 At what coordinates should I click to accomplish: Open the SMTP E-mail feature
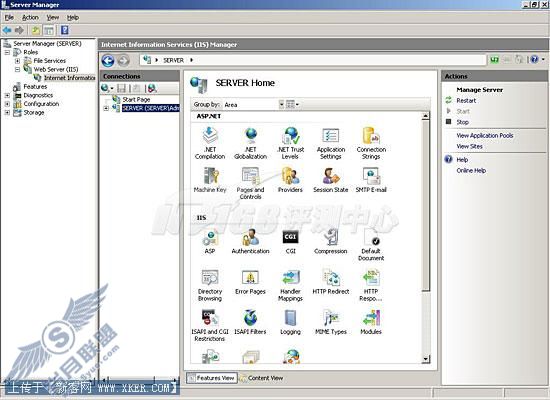tap(371, 180)
